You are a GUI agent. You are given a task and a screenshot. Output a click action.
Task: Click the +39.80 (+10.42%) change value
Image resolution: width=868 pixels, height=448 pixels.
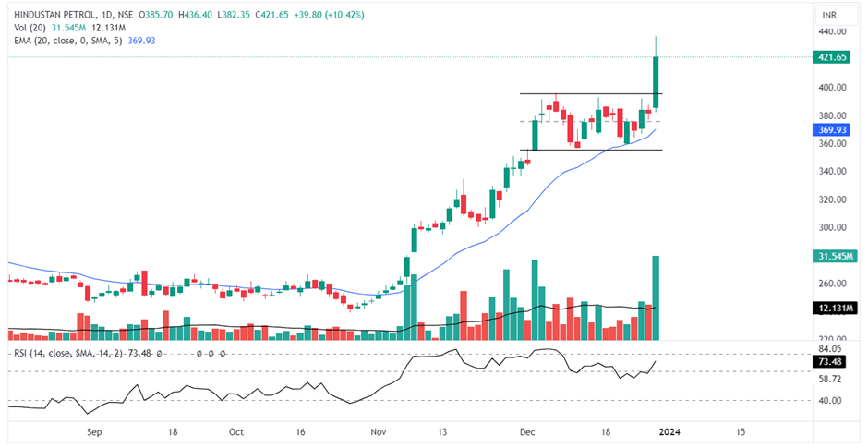344,15
